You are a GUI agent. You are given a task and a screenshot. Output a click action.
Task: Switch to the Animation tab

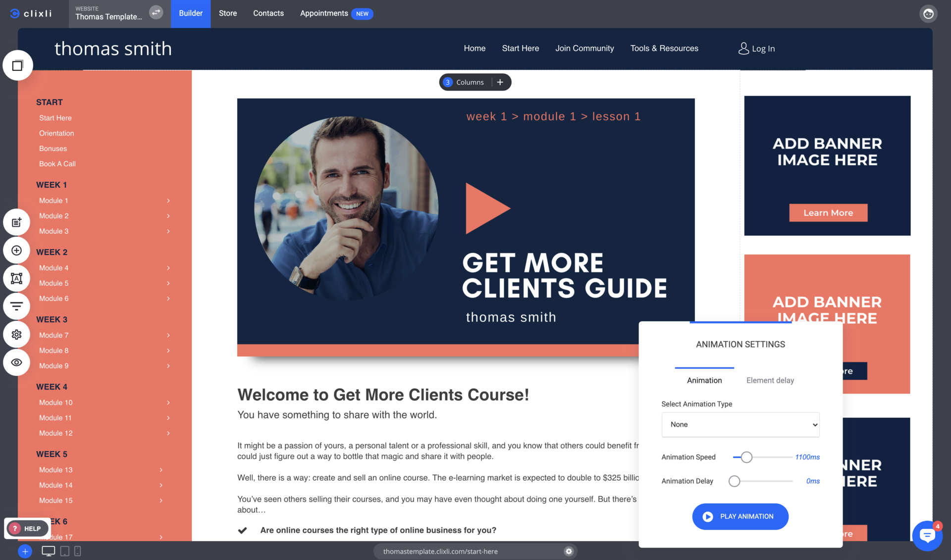[x=704, y=380]
